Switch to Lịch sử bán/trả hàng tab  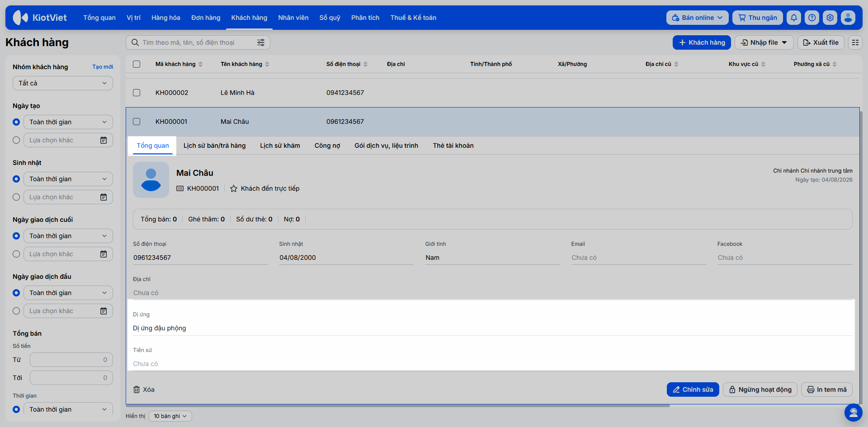click(x=215, y=145)
